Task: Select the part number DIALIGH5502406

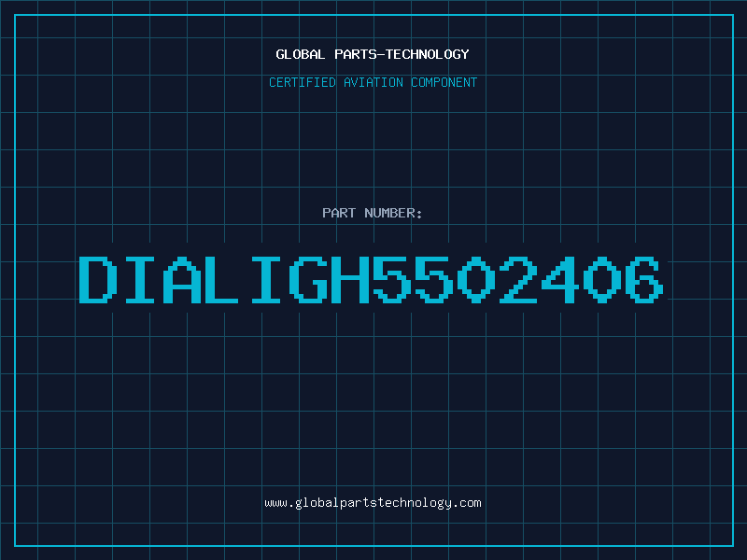Action: (371, 279)
